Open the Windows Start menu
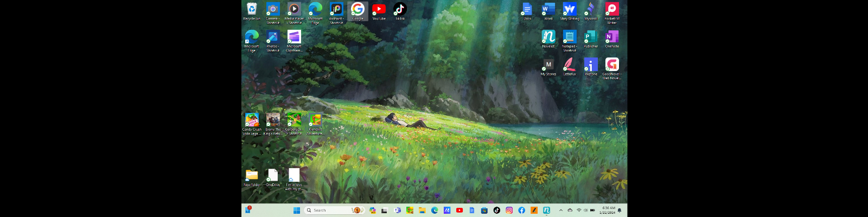The width and height of the screenshot is (868, 217). [x=297, y=210]
